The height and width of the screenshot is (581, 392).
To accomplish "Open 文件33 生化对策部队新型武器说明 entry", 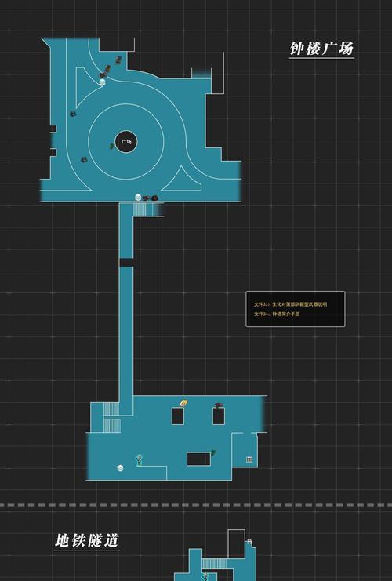I will [291, 304].
